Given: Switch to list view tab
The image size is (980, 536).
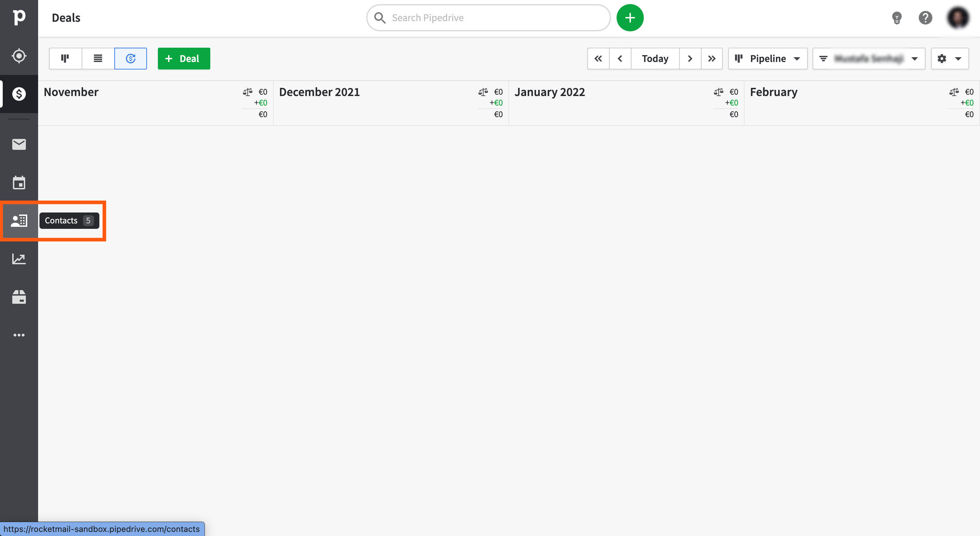Looking at the screenshot, I should coord(98,59).
